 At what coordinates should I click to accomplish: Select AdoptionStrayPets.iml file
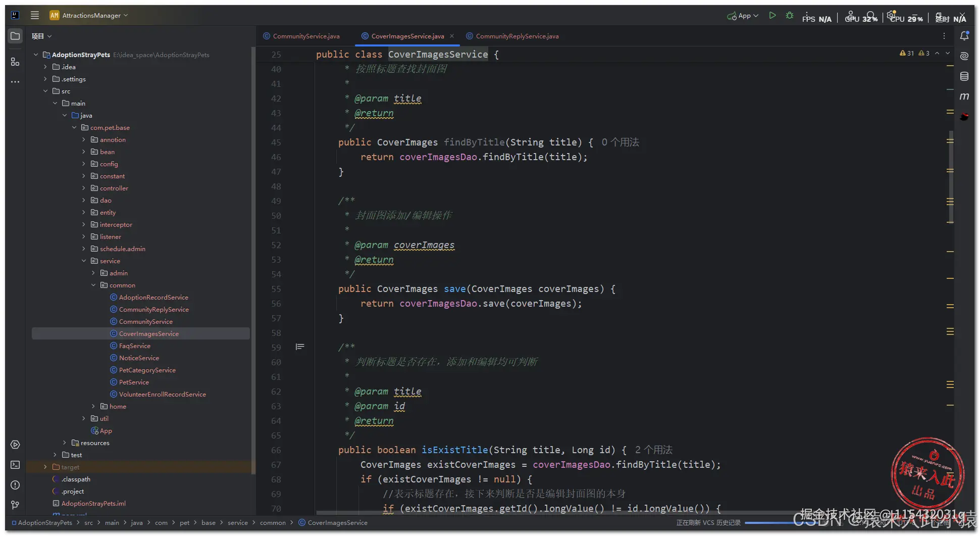click(93, 503)
